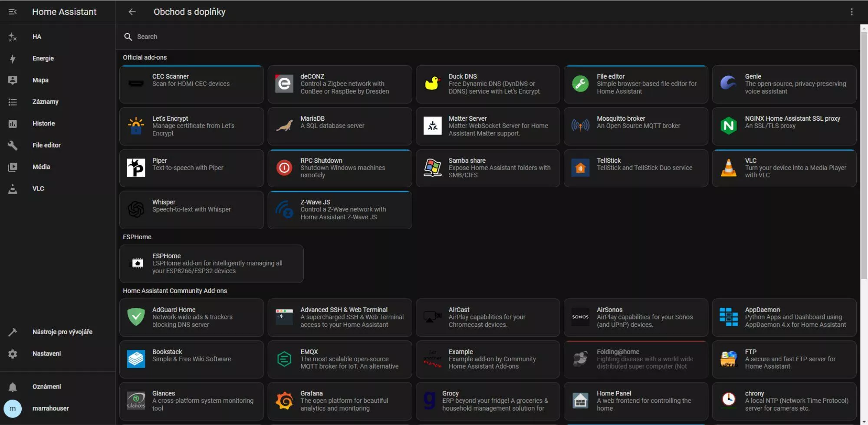The image size is (868, 425).
Task: Click the File editor wrench icon in the store
Action: [x=580, y=83]
